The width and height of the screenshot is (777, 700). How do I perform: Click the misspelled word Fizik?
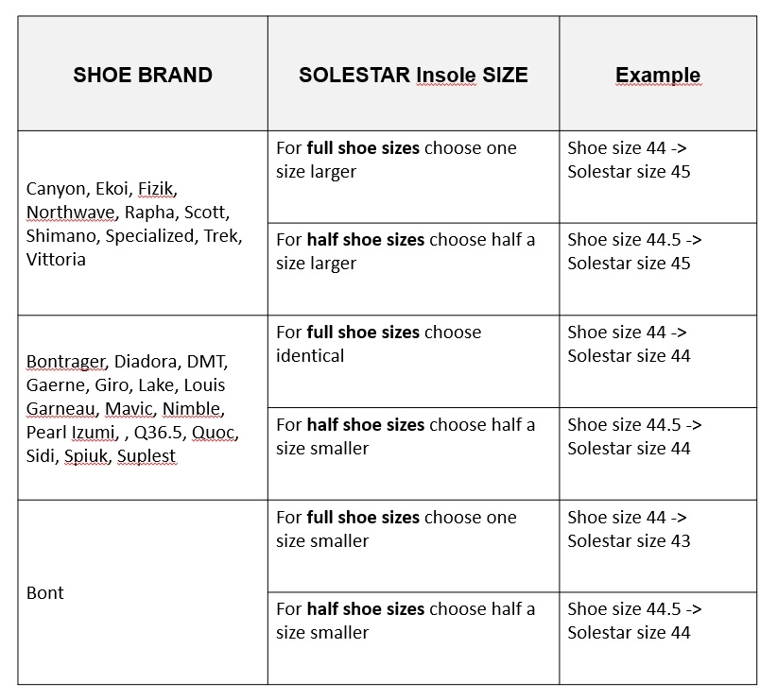(x=156, y=189)
